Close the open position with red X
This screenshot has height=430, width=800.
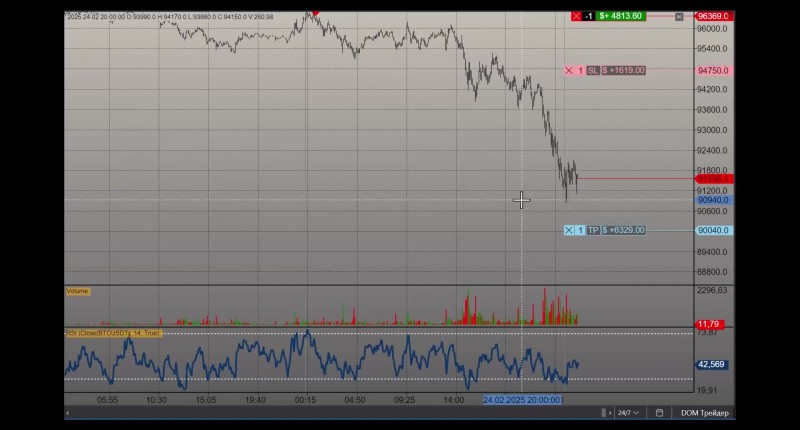coord(577,16)
